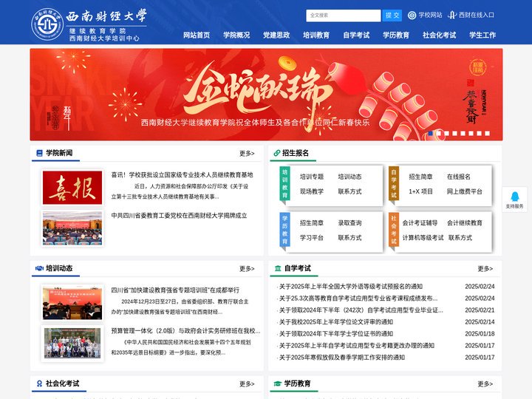Open the 支持服务 QQ penguin icon
This screenshot has width=532, height=399.
coord(514,197)
